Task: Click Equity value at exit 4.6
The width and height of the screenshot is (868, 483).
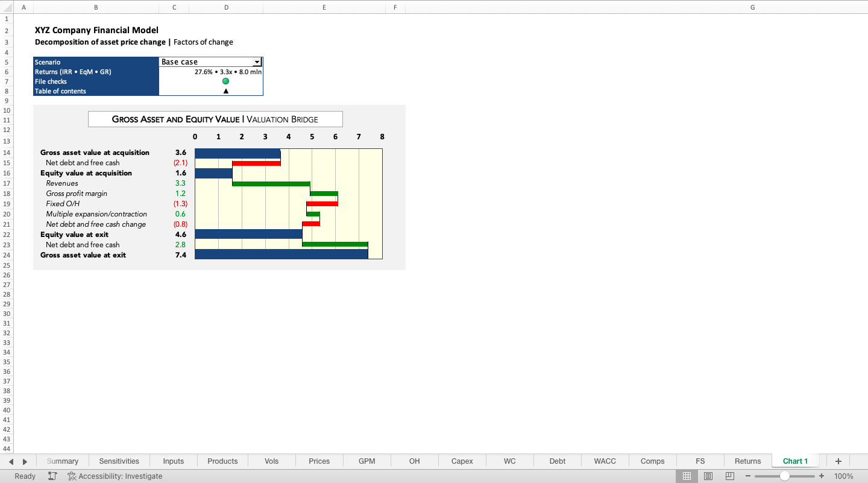Action: (181, 235)
